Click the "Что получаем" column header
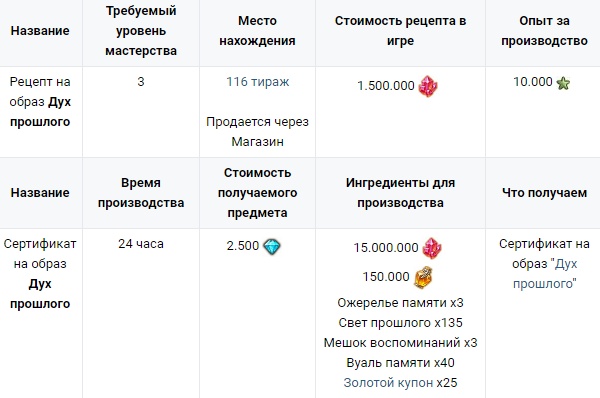The height and width of the screenshot is (398, 600). (544, 192)
